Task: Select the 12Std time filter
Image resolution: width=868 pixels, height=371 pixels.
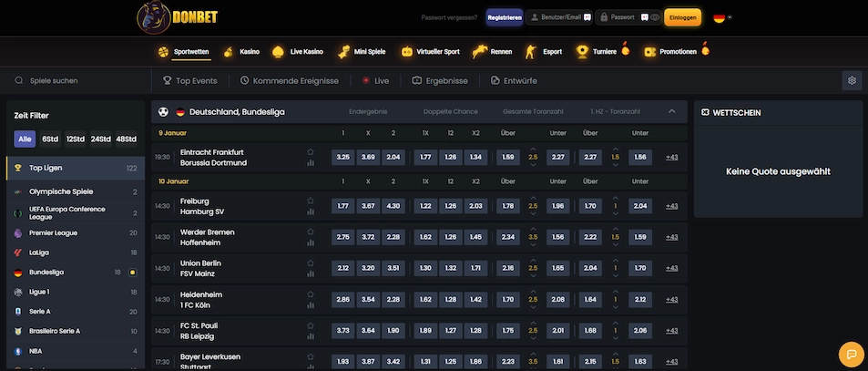Action: 76,139
